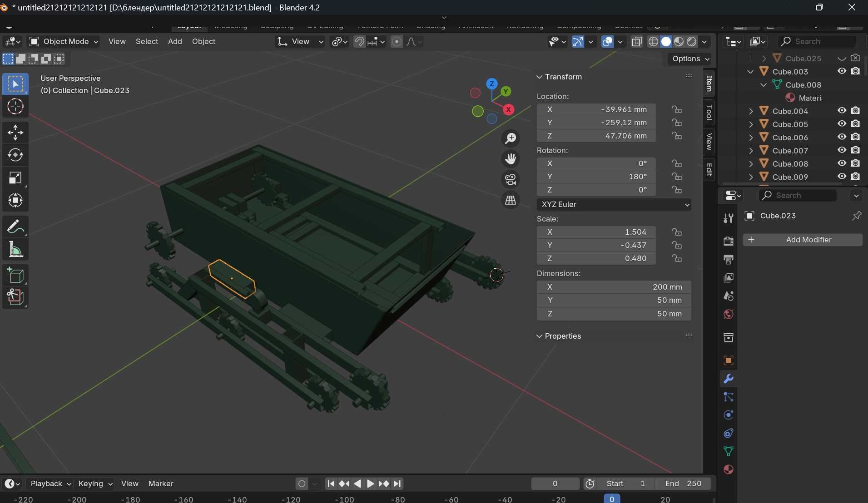Select the Rotate tool
The height and width of the screenshot is (503, 868).
[x=15, y=155]
